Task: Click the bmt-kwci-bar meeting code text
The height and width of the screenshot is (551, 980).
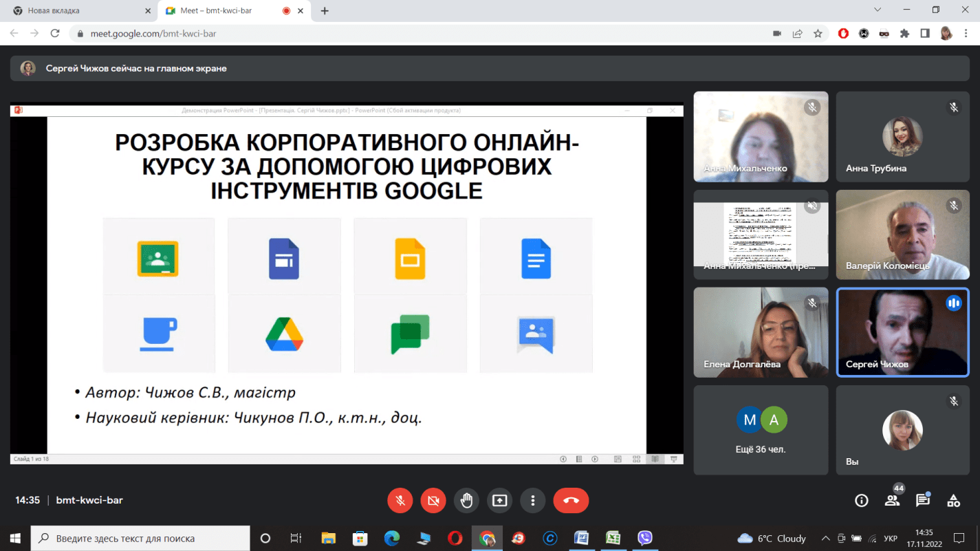Action: (89, 501)
